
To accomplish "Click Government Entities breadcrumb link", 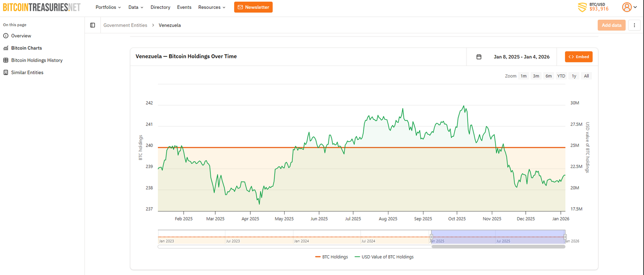I will coord(125,25).
